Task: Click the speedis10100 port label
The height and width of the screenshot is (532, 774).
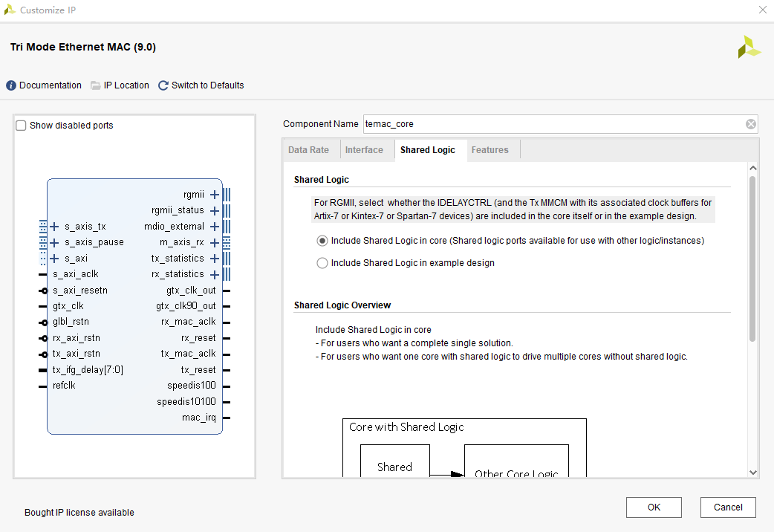Action: [x=186, y=401]
